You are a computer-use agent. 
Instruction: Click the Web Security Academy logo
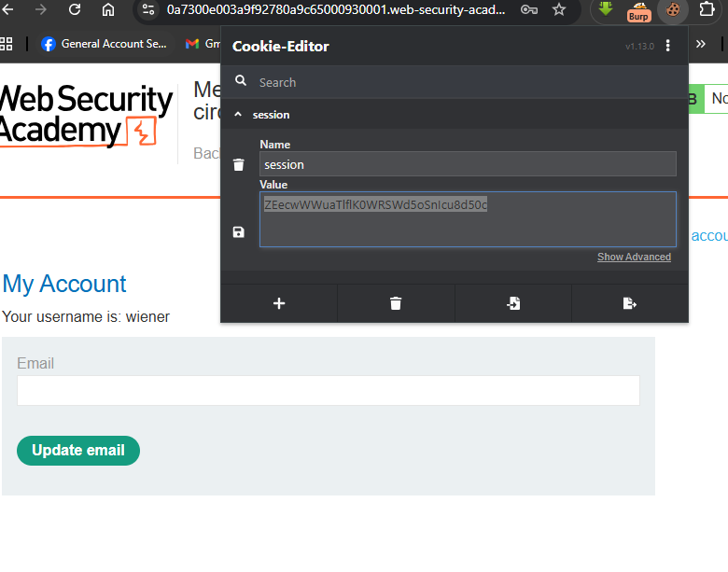pyautogui.click(x=86, y=115)
